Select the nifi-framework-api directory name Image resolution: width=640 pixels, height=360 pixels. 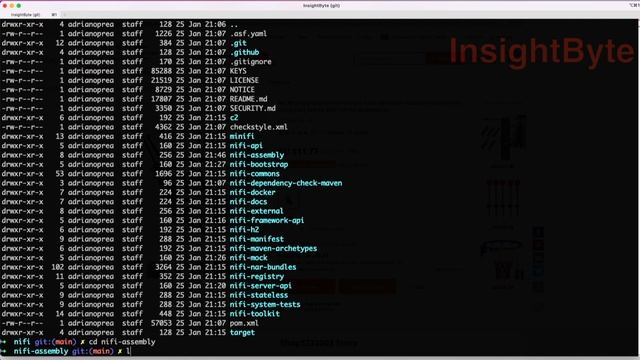coord(267,220)
